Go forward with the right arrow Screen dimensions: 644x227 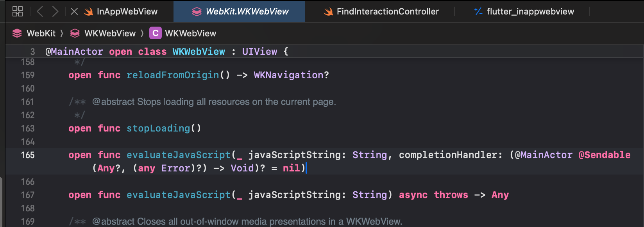point(55,11)
